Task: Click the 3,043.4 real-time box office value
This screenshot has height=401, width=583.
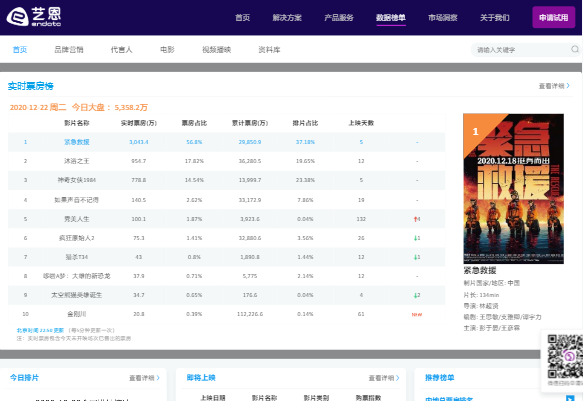Action: (139, 142)
